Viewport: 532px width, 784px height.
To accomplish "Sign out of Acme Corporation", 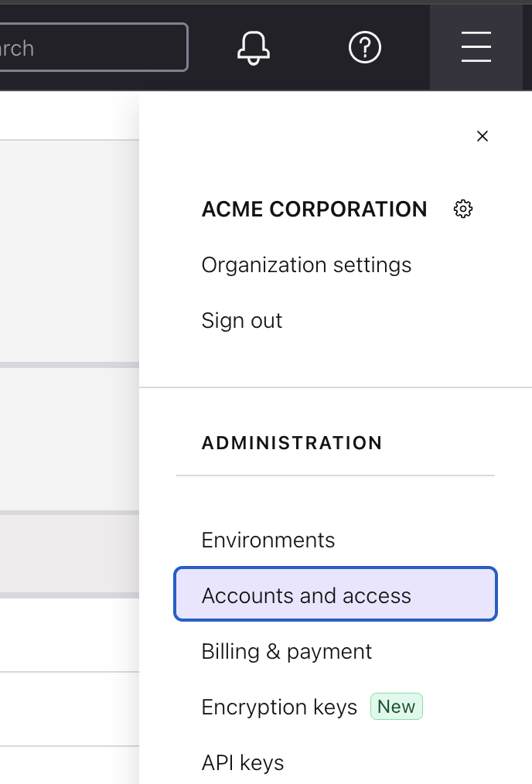I will (242, 320).
